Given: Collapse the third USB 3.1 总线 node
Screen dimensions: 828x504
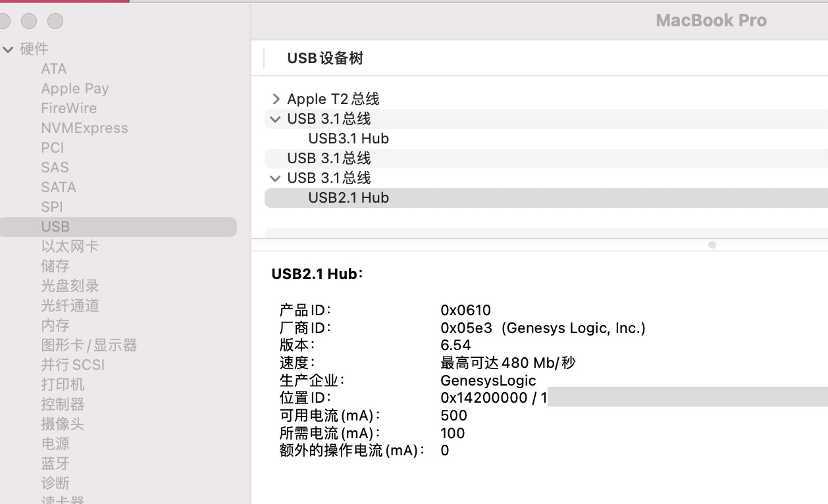Looking at the screenshot, I should click(275, 178).
